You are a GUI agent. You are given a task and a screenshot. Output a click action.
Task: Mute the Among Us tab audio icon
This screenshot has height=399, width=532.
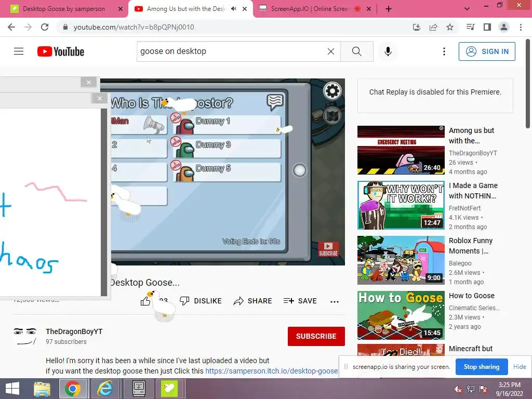pos(233,9)
